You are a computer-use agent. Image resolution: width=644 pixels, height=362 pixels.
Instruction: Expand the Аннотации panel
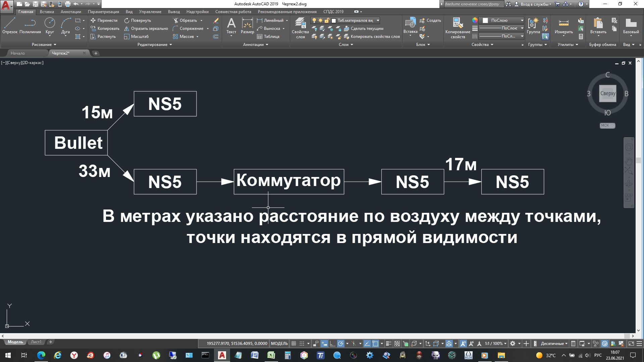click(256, 45)
